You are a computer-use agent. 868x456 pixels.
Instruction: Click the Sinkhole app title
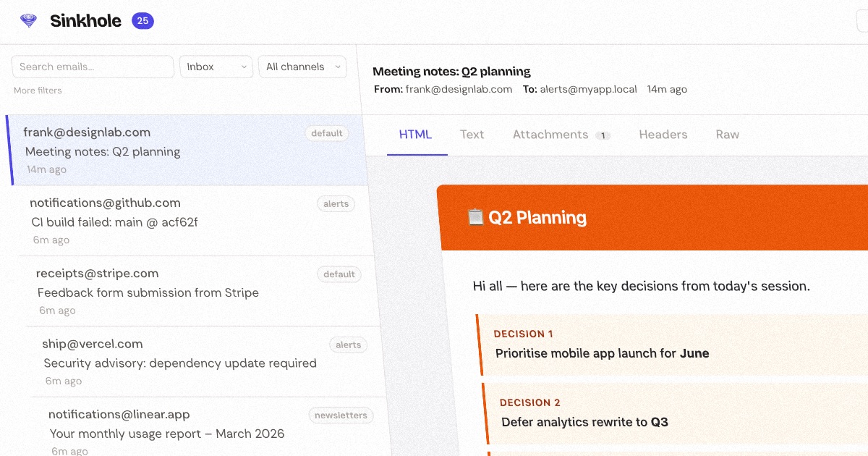[85, 21]
